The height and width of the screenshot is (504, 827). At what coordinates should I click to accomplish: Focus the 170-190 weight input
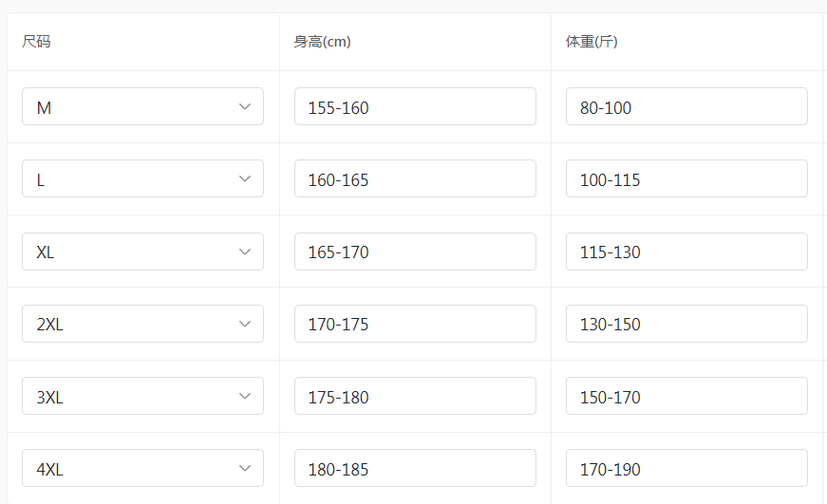686,469
